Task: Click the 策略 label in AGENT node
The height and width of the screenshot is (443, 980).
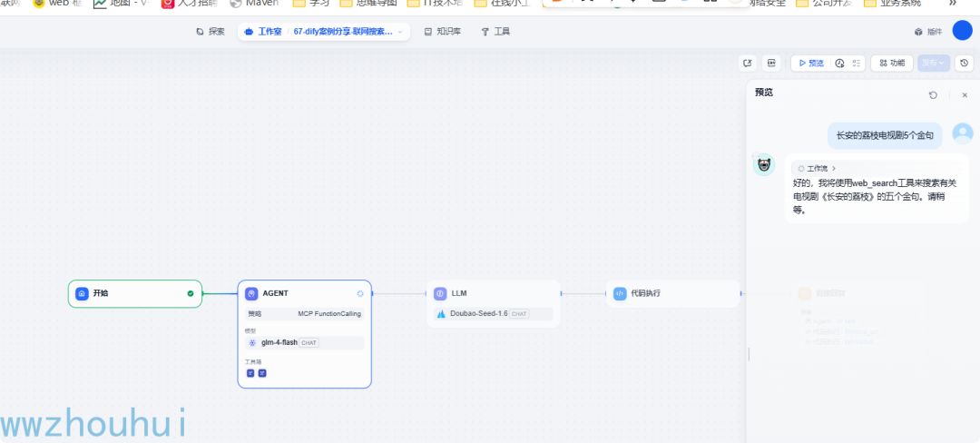Action: 254,314
